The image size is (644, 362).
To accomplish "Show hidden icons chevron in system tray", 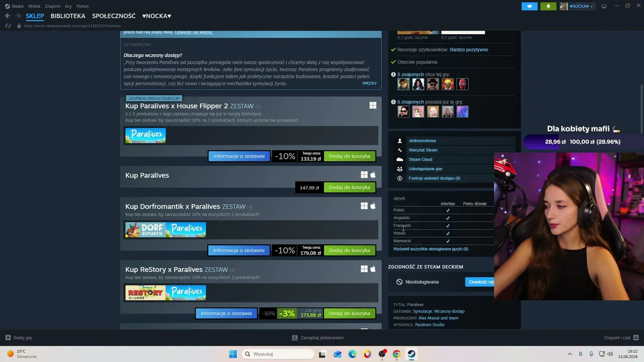I will (x=570, y=354).
